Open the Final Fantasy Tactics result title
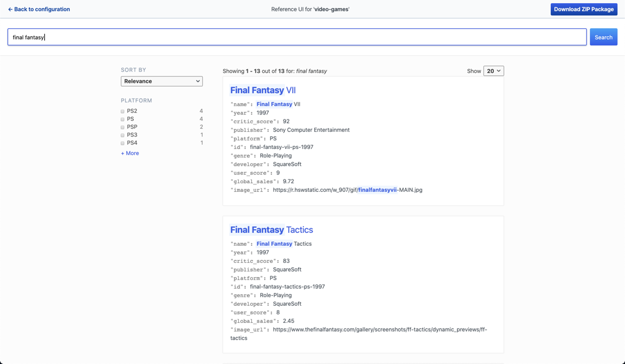The width and height of the screenshot is (625, 364). (x=271, y=229)
